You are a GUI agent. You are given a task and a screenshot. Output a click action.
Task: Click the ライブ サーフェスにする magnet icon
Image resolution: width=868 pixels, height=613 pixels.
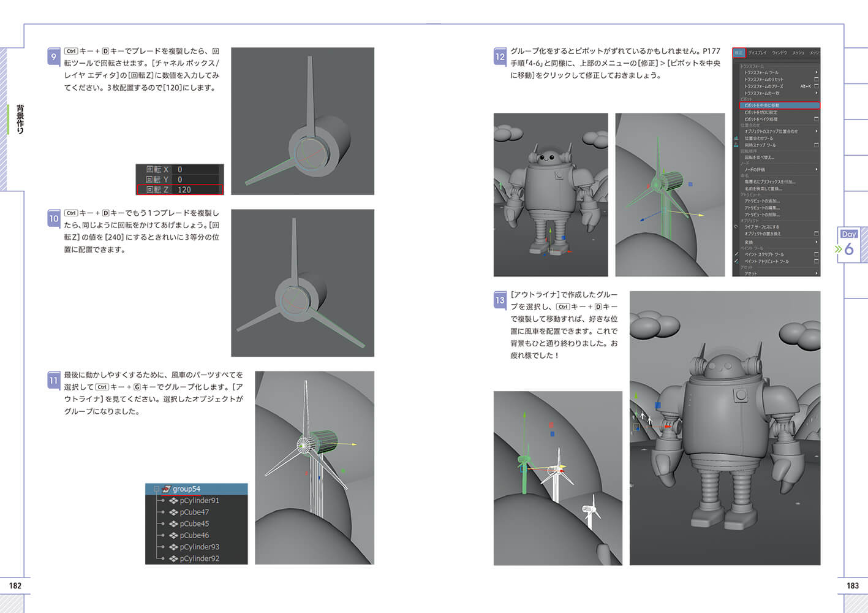[736, 227]
